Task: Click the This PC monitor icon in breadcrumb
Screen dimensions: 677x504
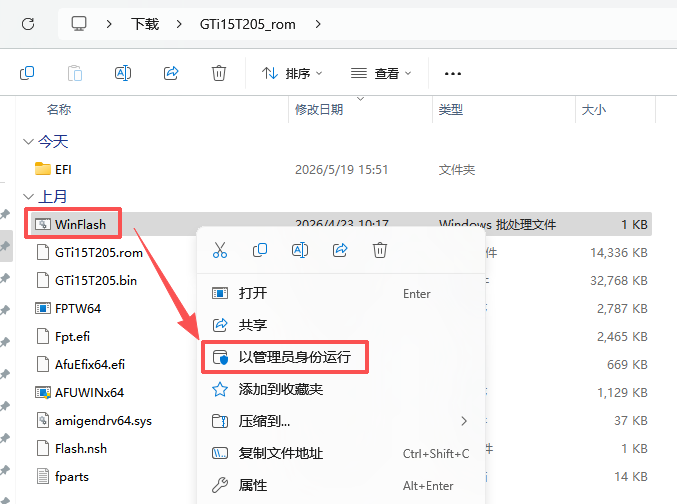Action: point(79,24)
